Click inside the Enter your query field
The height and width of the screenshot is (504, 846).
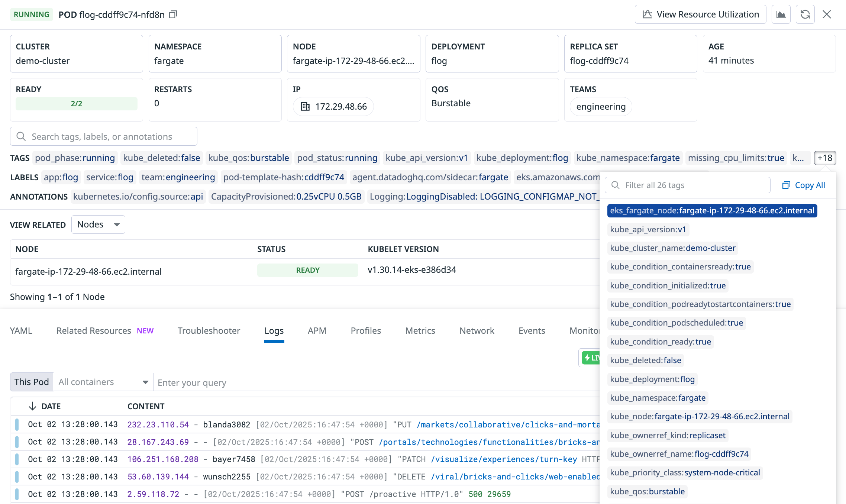pos(260,382)
